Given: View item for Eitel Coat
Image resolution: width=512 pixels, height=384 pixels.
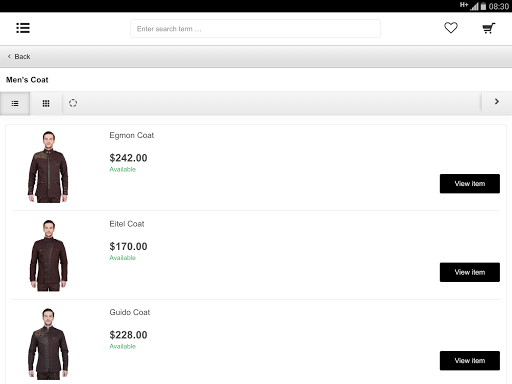Looking at the screenshot, I should click(470, 272).
